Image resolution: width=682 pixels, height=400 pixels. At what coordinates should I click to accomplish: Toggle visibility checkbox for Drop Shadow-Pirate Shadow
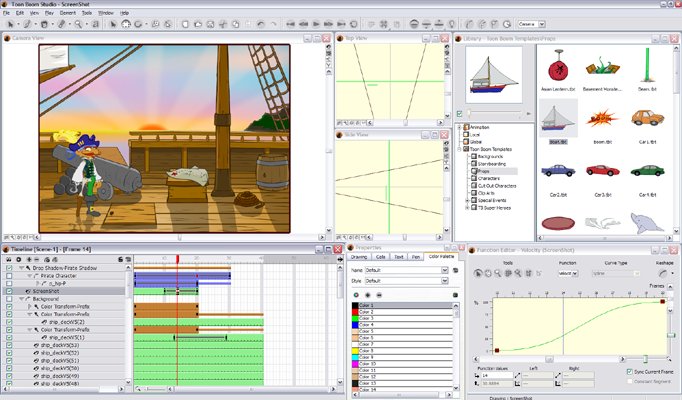9,268
